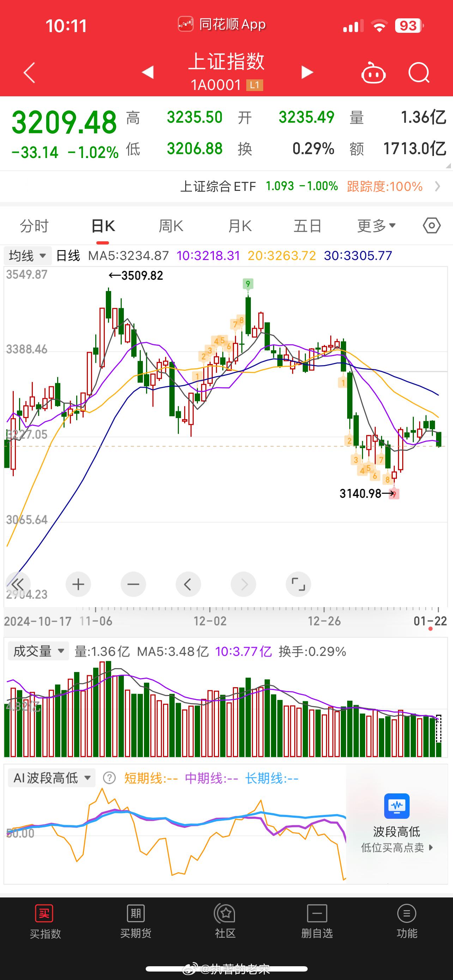Tap 跟踪度:100% text
This screenshot has height=980, width=453.
[385, 186]
